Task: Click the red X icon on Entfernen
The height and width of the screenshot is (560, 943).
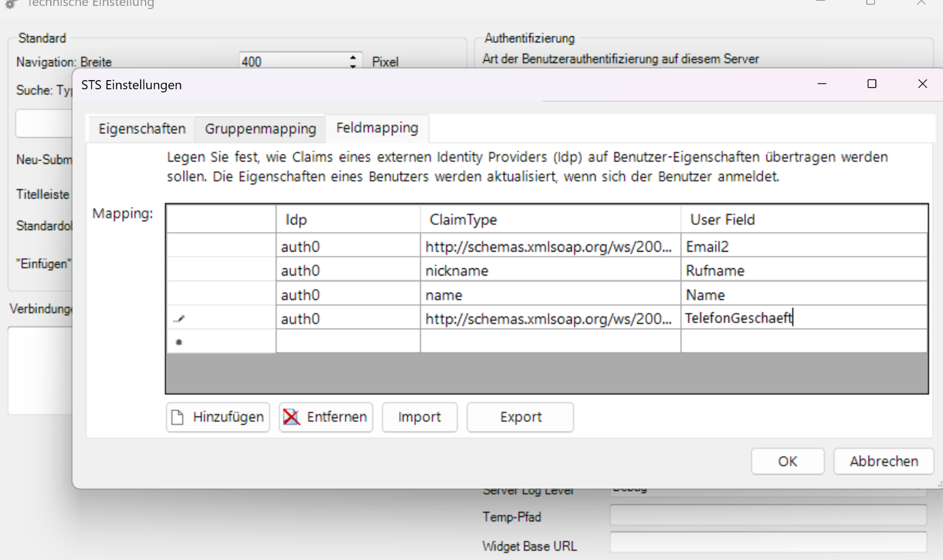Action: pyautogui.click(x=291, y=417)
